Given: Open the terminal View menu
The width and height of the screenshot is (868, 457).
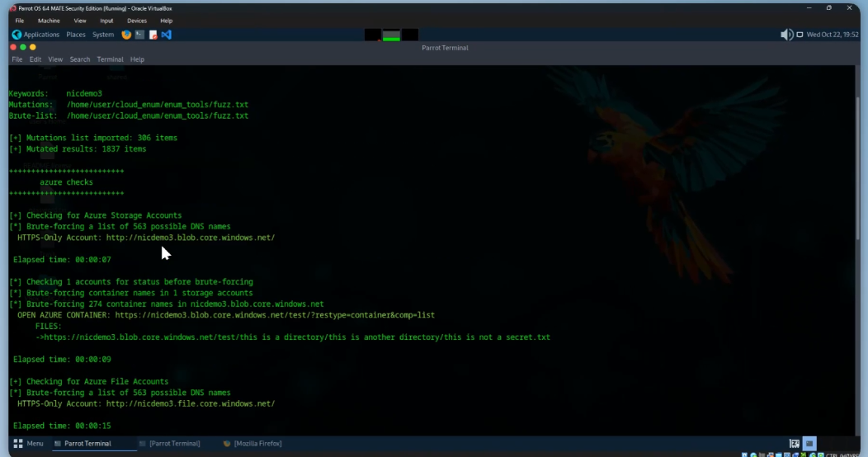Looking at the screenshot, I should (55, 59).
